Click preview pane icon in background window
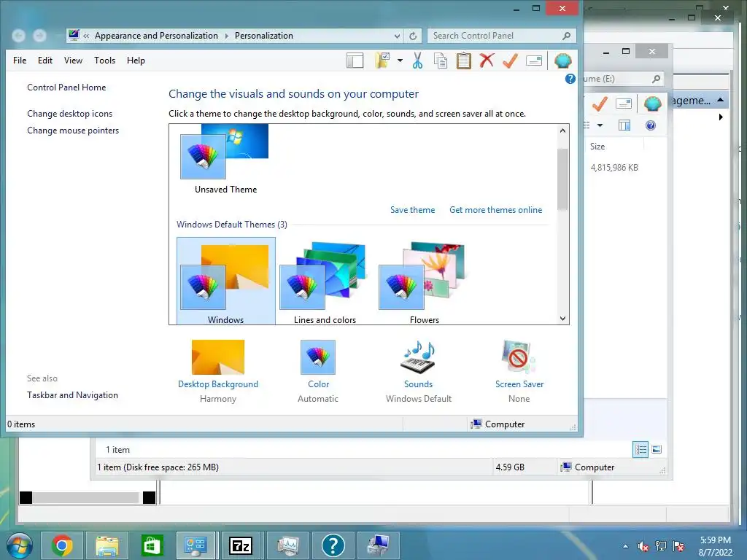 (x=624, y=125)
